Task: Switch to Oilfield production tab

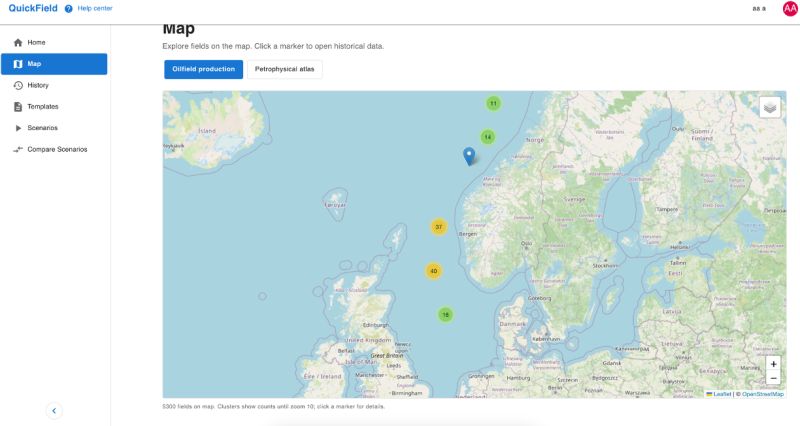Action: [x=204, y=69]
